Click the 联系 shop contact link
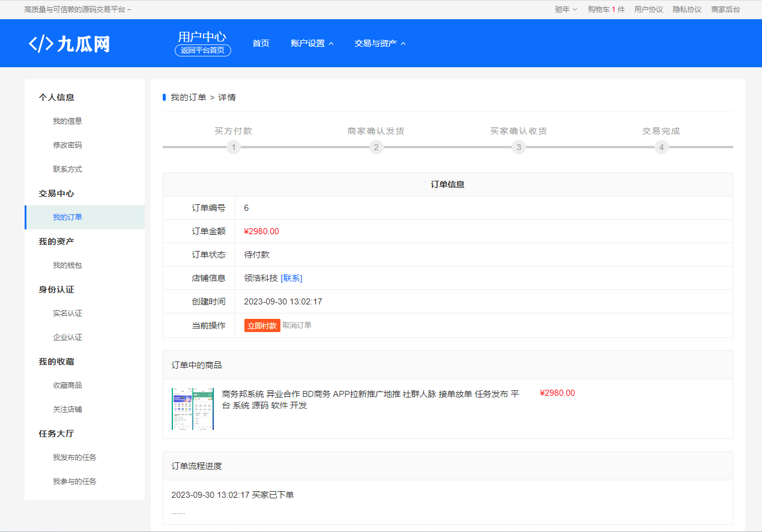The height and width of the screenshot is (532, 762). tap(291, 278)
